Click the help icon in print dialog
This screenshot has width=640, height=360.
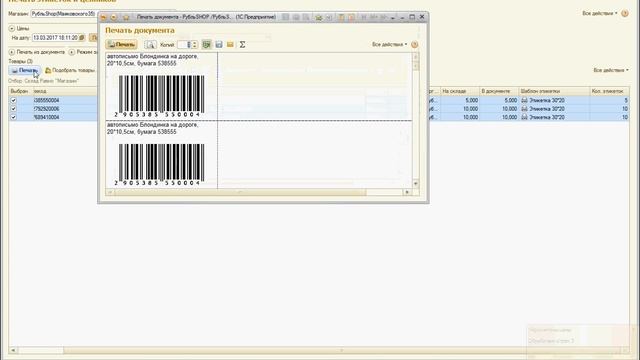coord(415,44)
